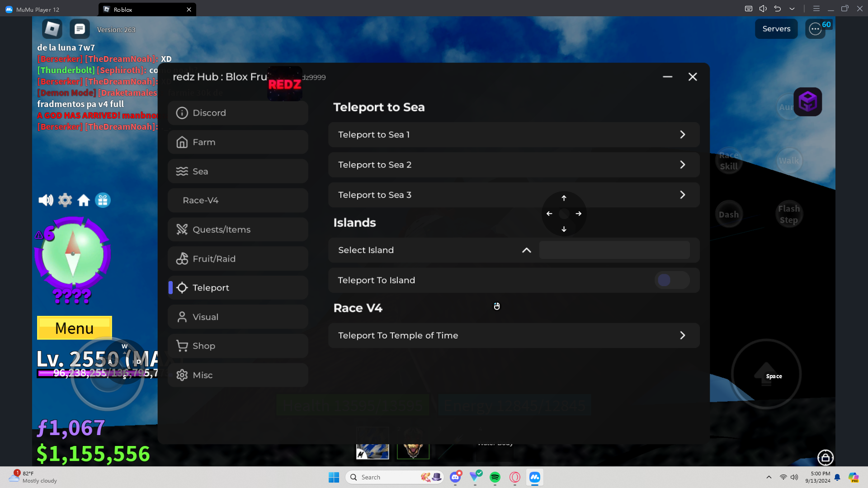
Task: Switch to the Sea tab
Action: (238, 171)
